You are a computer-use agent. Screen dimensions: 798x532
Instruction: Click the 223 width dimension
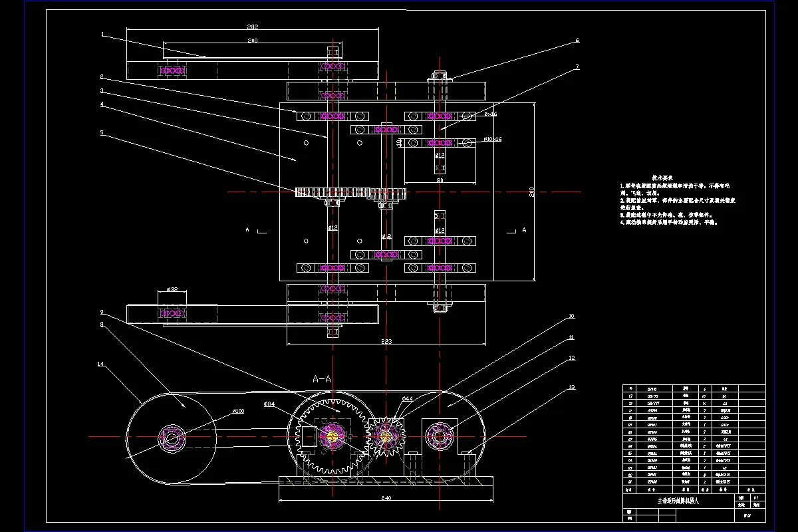[x=386, y=341]
